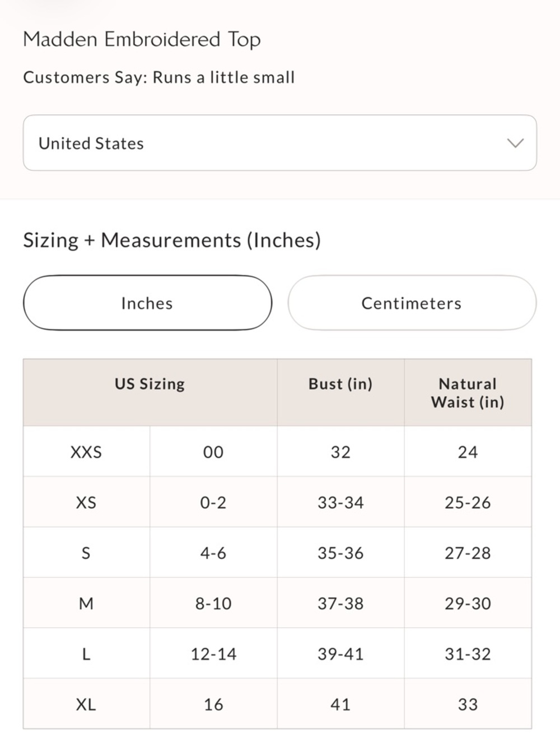Image resolution: width=560 pixels, height=747 pixels.
Task: Select the XXS size row label
Action: coord(86,452)
